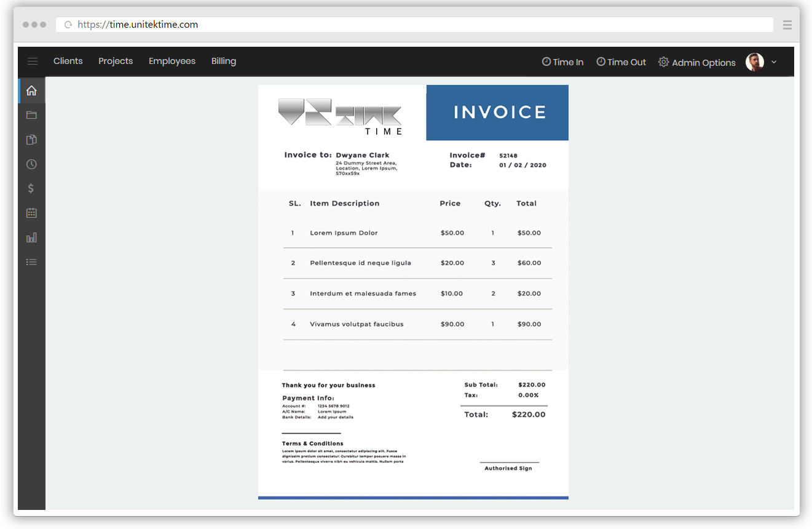This screenshot has height=529, width=812.
Task: Click the browser URL address bar
Action: click(418, 25)
